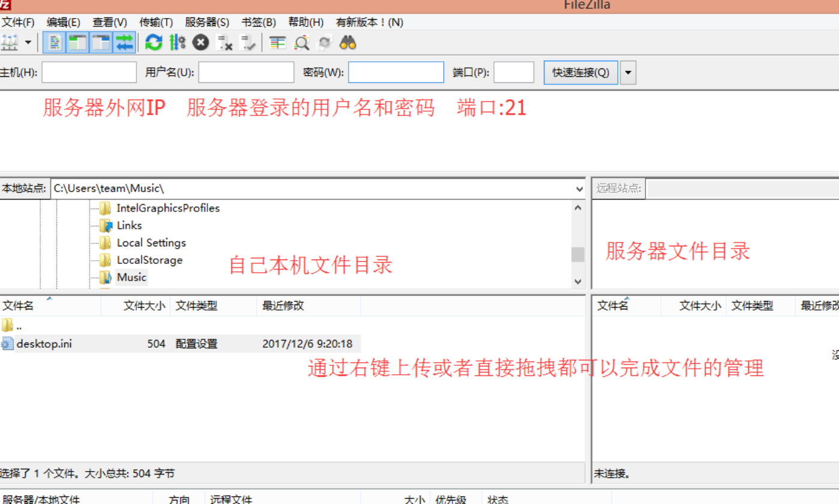Click the local tree scrollbar down arrow

tap(578, 281)
